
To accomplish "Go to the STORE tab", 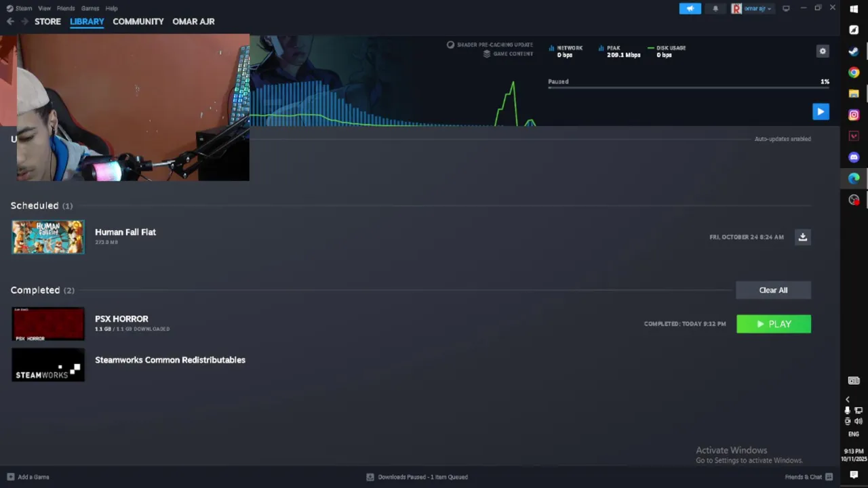I will (47, 22).
